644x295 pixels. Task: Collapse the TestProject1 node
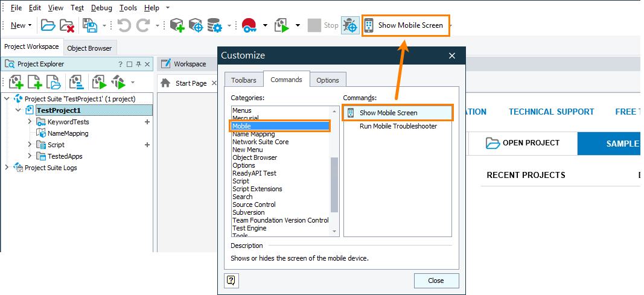tap(18, 110)
